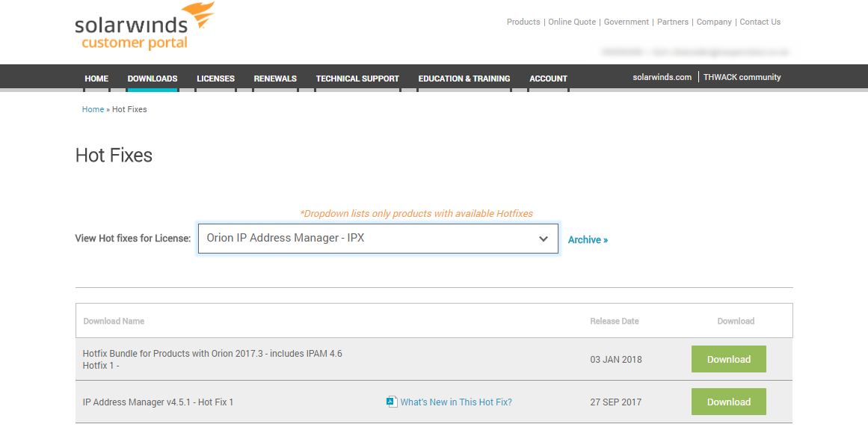Open What's New in This Hot Fix? link
The width and height of the screenshot is (868, 445).
[456, 402]
